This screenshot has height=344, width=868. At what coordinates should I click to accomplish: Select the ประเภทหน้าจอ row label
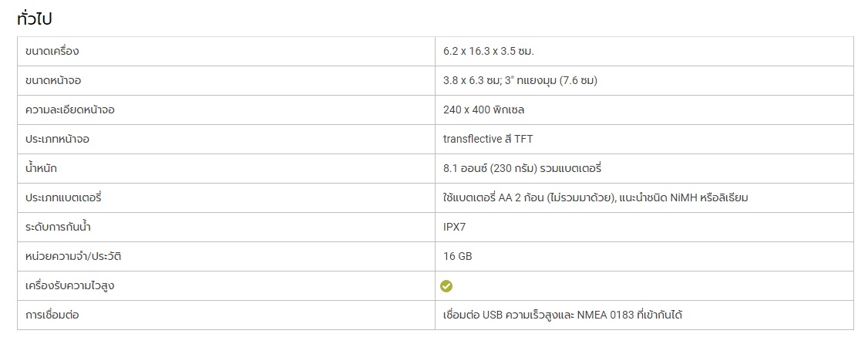(57, 139)
